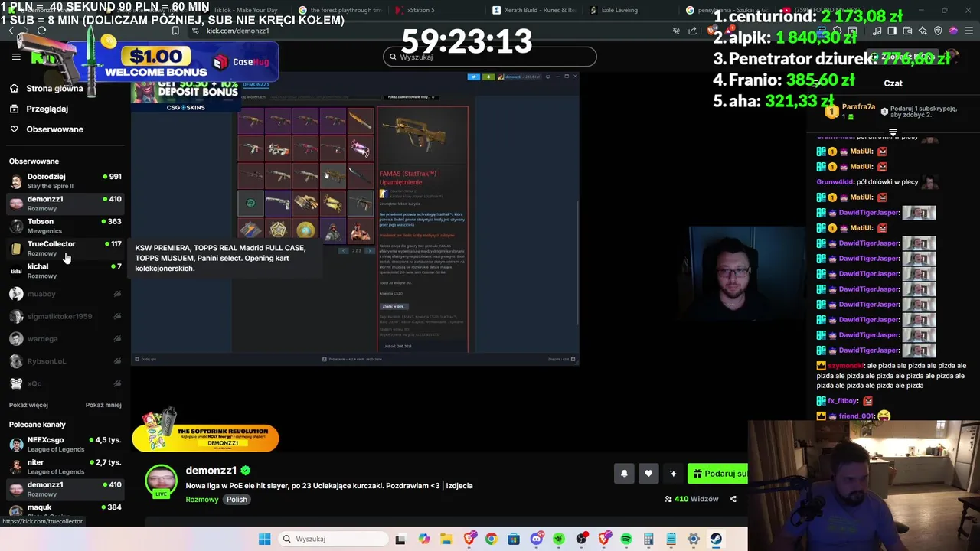Open Copilot from the taskbar
Screen dimensions: 980x551
coord(424,539)
